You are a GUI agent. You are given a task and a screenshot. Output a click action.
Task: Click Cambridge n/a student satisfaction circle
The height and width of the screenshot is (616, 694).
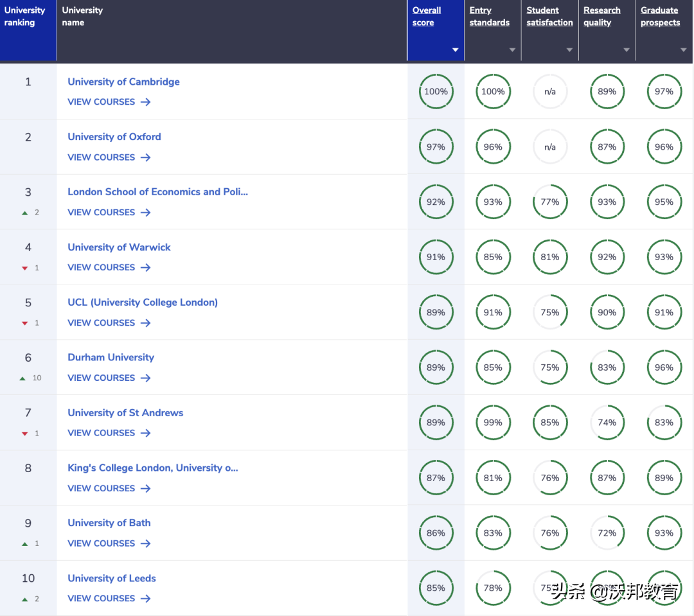[549, 92]
